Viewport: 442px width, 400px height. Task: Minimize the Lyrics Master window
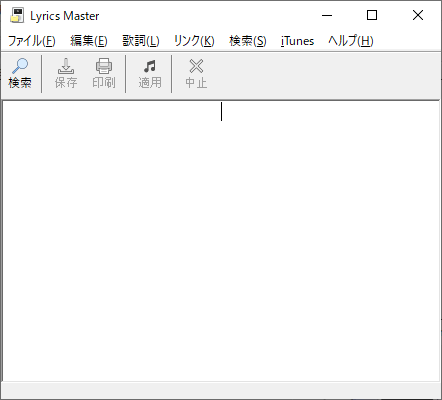pos(327,15)
